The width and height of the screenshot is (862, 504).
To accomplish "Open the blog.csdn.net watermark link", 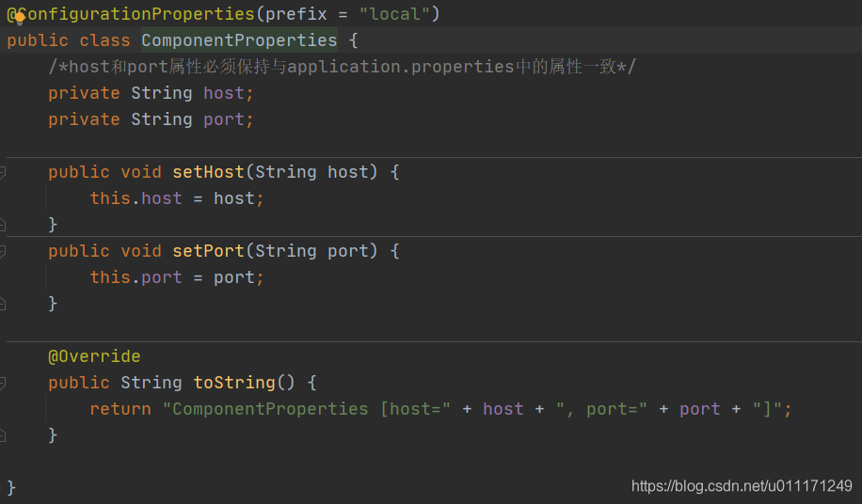I will (742, 486).
